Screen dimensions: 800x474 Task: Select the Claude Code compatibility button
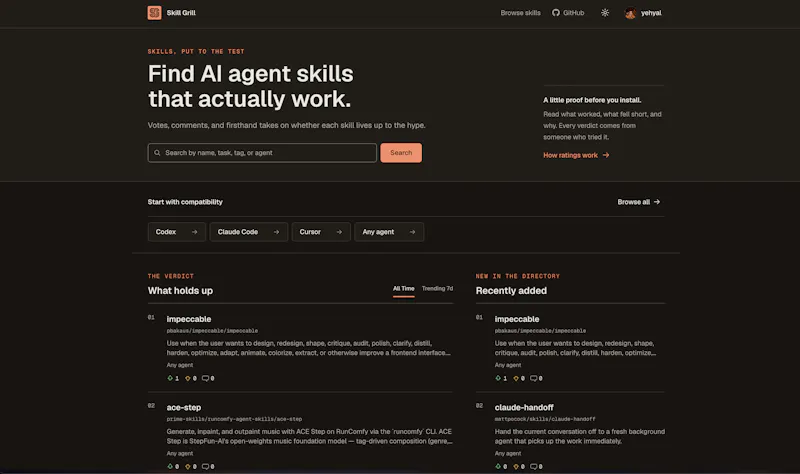tap(248, 232)
